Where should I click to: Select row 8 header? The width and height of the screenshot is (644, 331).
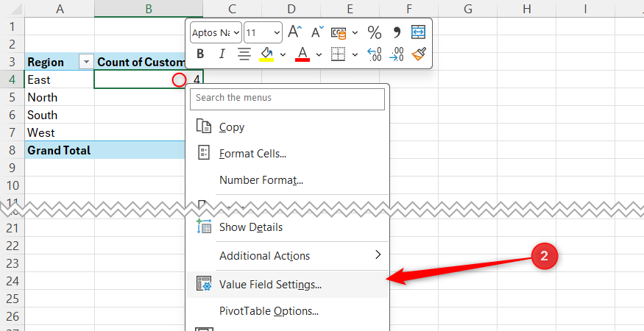pos(13,150)
